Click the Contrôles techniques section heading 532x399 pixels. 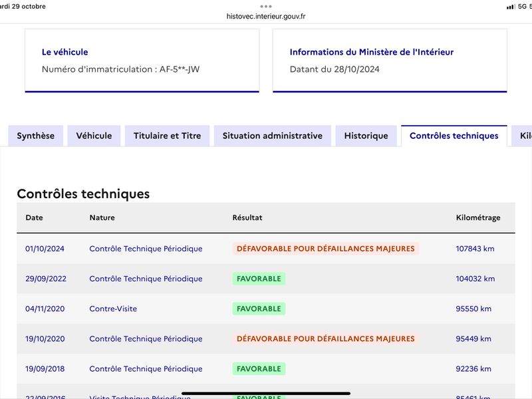pyautogui.click(x=84, y=194)
